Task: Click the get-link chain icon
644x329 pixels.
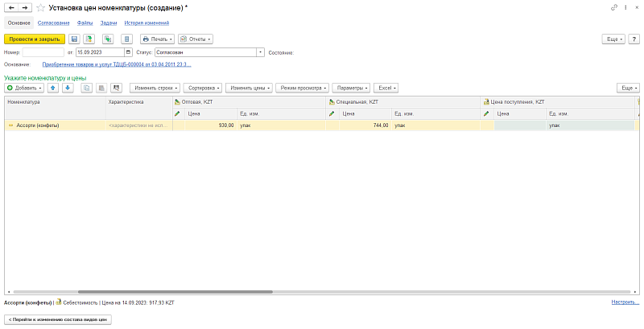Action: coord(614,7)
